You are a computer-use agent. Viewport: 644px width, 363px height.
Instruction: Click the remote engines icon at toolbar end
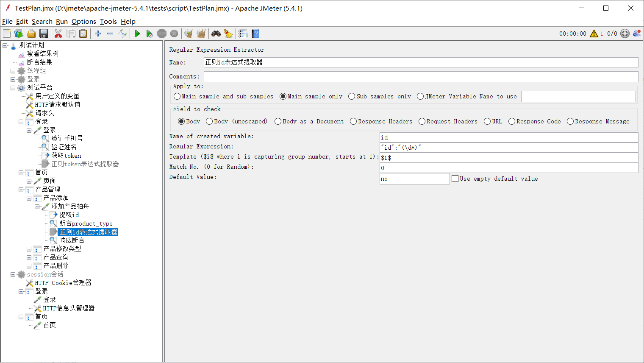tap(637, 34)
